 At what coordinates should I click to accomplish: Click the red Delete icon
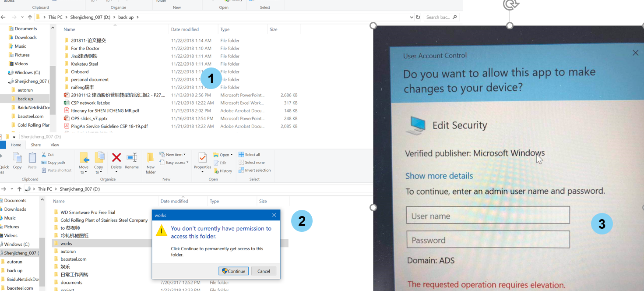click(116, 158)
